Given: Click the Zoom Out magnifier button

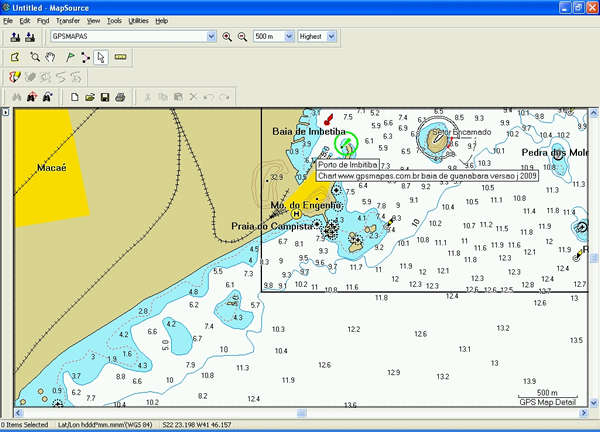Looking at the screenshot, I should pos(241,37).
